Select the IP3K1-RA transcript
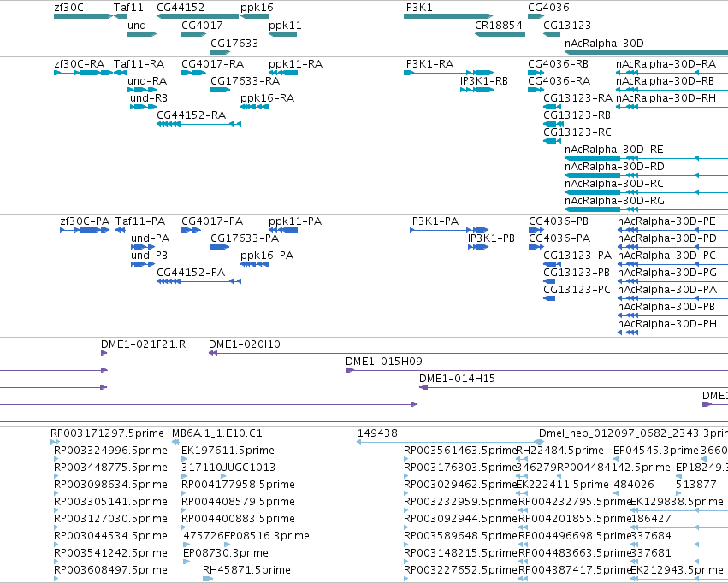728x583 pixels. coord(448,73)
